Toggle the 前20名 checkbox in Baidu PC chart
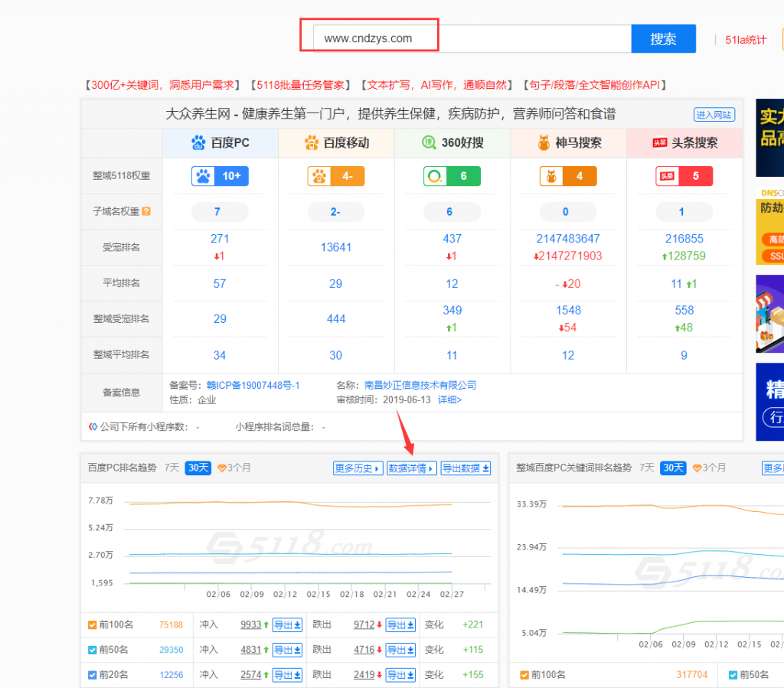The height and width of the screenshot is (688, 784). 93,675
